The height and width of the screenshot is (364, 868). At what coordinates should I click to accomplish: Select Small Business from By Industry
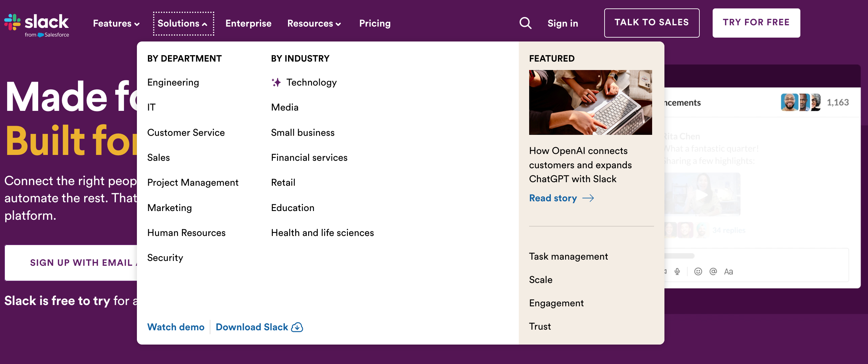coord(303,132)
